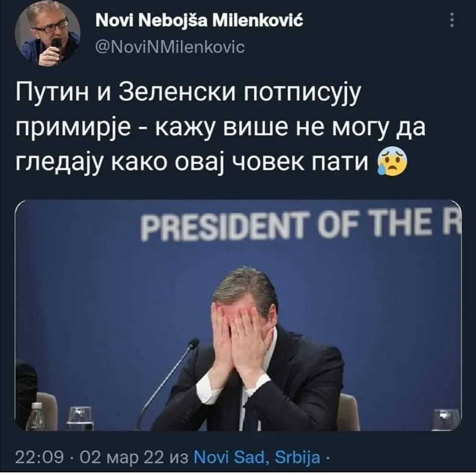Open the Novi Sad, Srbija location link
This screenshot has width=476, height=475.
[x=257, y=457]
